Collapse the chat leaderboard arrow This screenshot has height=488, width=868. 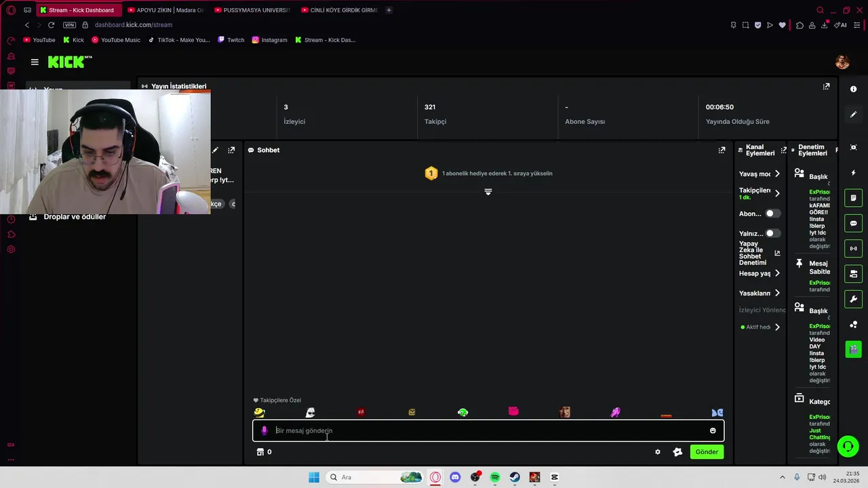(488, 192)
